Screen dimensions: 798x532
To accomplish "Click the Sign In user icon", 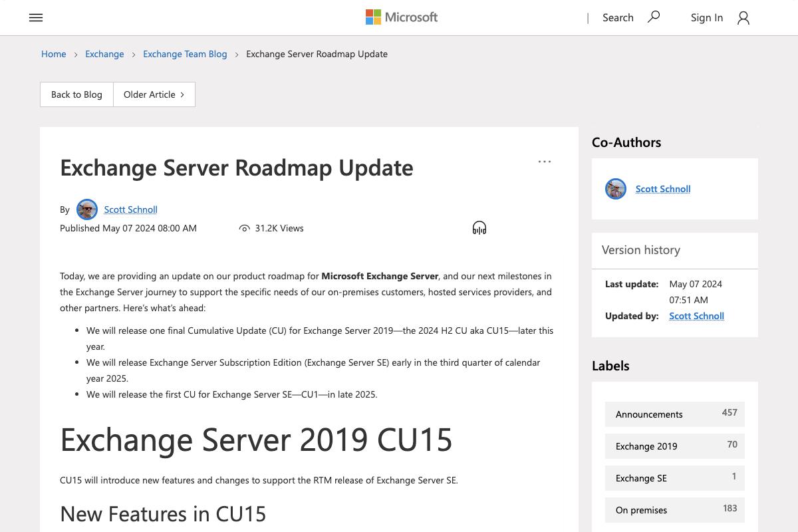I will tap(743, 18).
